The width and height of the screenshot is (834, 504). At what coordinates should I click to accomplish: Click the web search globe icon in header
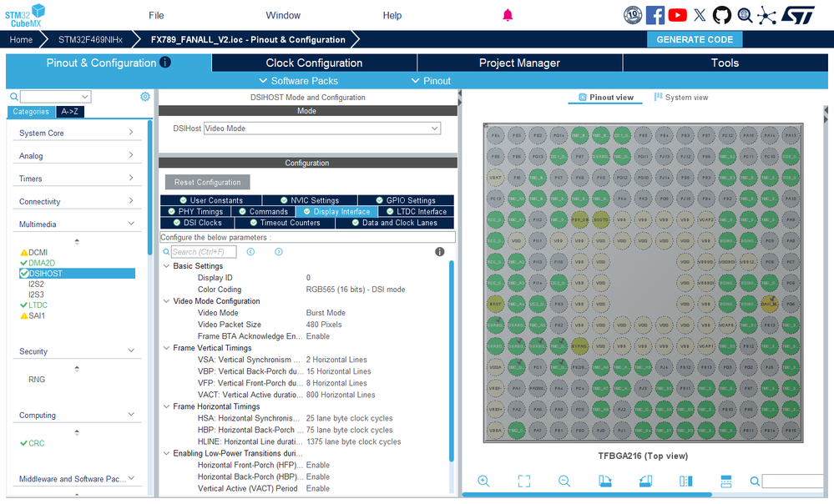pyautogui.click(x=745, y=15)
